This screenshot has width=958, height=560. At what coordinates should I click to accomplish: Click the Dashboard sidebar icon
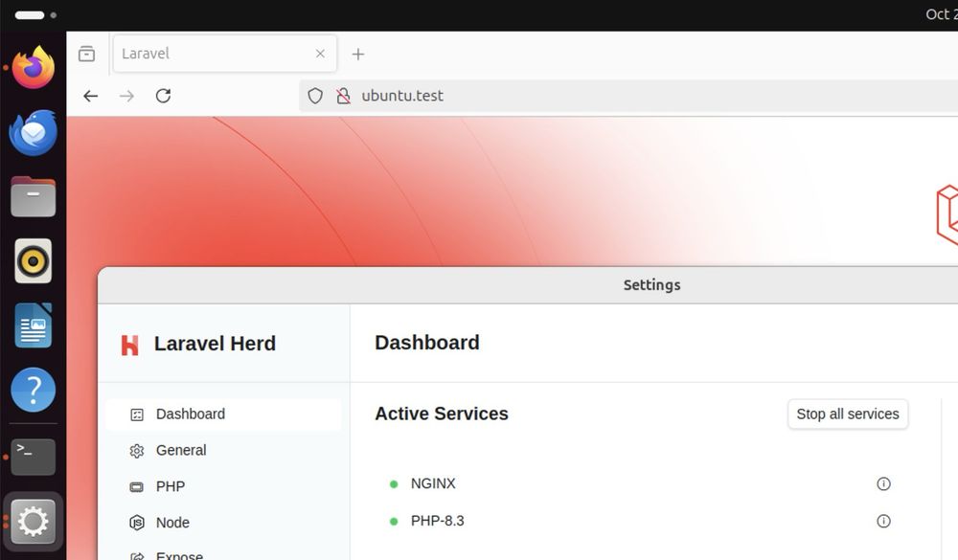[137, 414]
